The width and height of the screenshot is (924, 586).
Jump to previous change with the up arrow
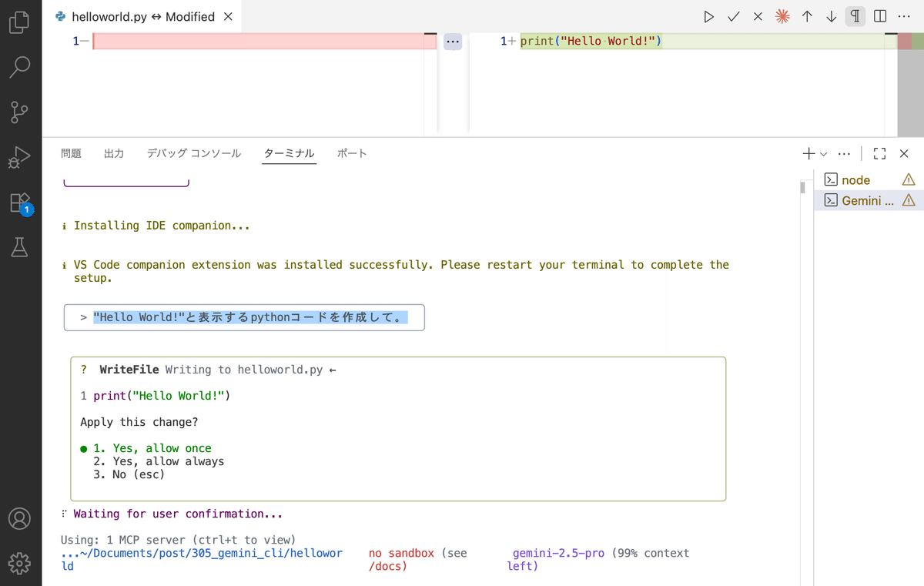click(807, 15)
